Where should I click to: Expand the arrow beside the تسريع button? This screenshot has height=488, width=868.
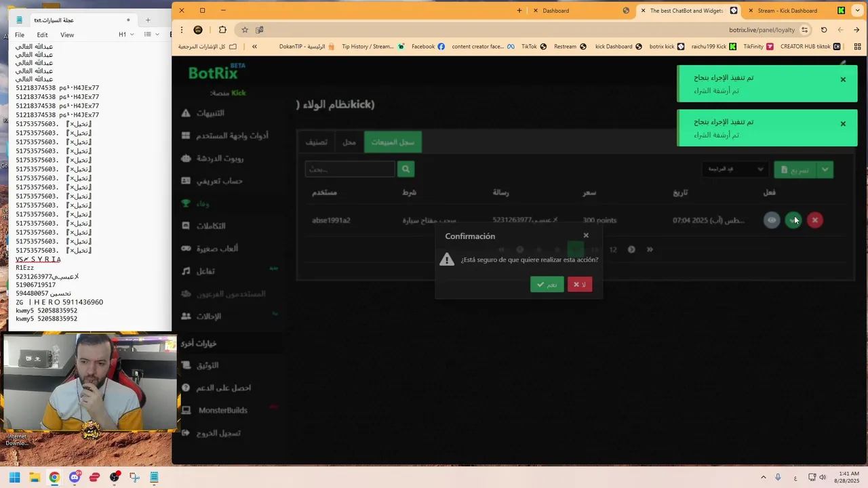click(825, 170)
